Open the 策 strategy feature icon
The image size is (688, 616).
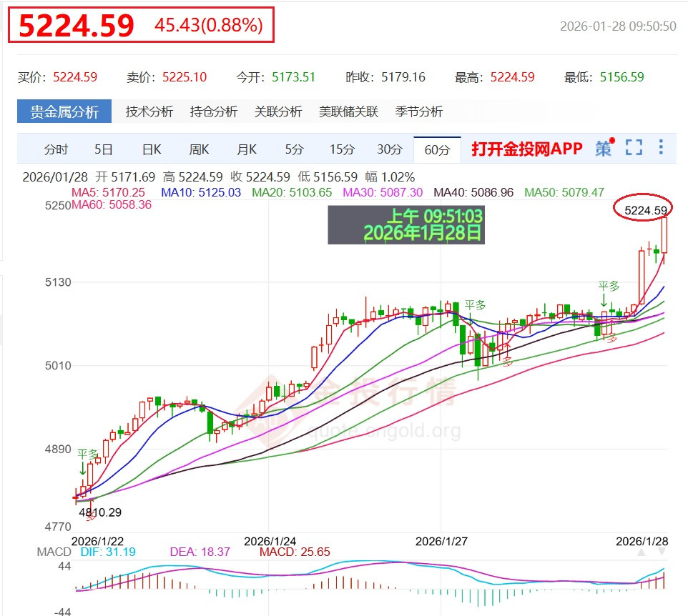(604, 149)
